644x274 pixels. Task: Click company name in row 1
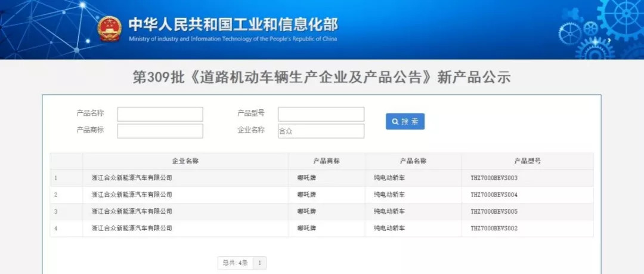pos(132,178)
